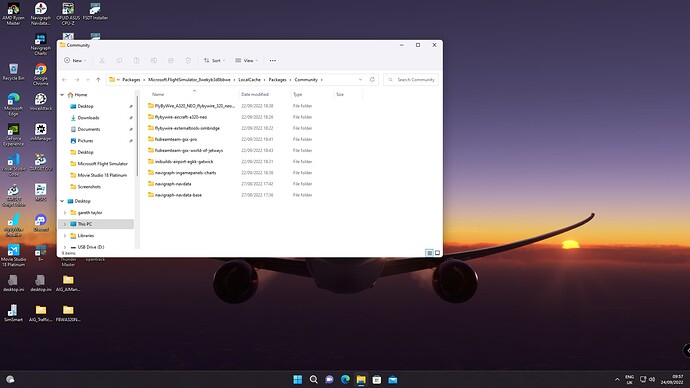This screenshot has height=388, width=690.
Task: Expand the gareth taylor tree node
Action: [x=65, y=212]
